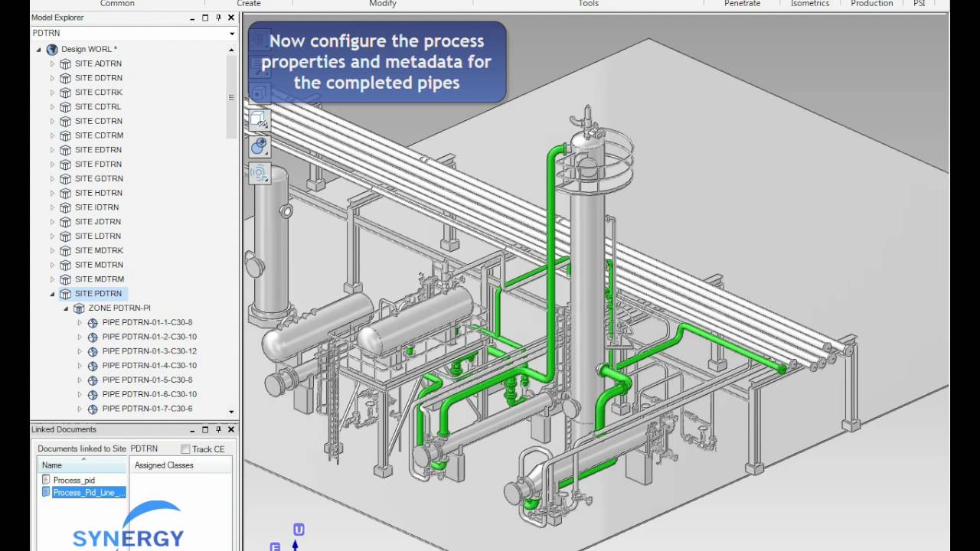Screen dimensions: 980x551
Task: Open the circular orbit view tool
Action: tap(259, 173)
